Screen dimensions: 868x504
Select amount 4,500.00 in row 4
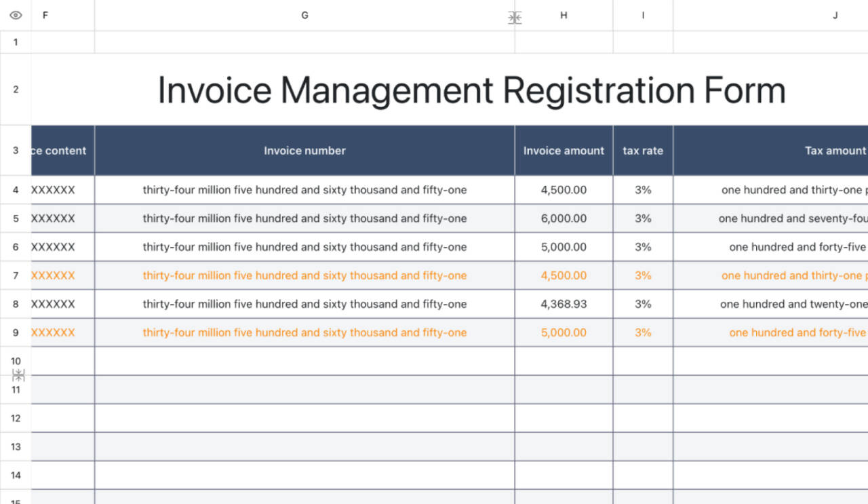(564, 190)
